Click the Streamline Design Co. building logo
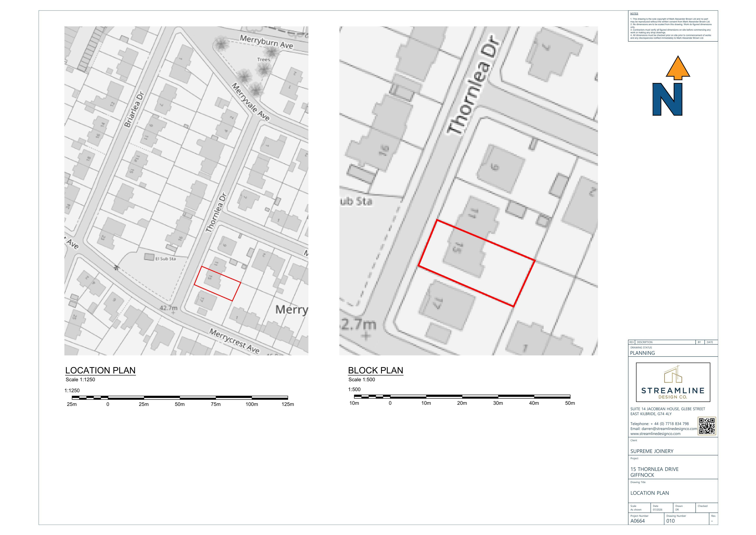 click(x=673, y=374)
